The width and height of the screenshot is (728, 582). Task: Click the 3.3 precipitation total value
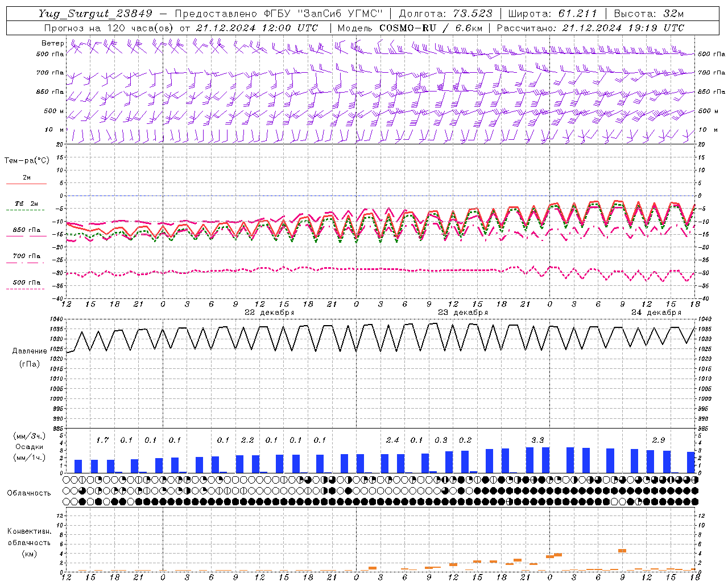[537, 440]
